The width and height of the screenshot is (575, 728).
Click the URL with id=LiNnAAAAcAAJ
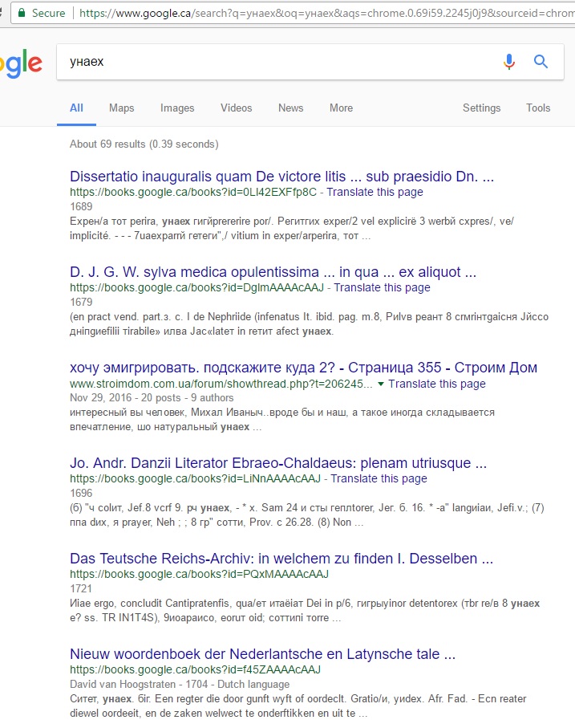coord(195,478)
